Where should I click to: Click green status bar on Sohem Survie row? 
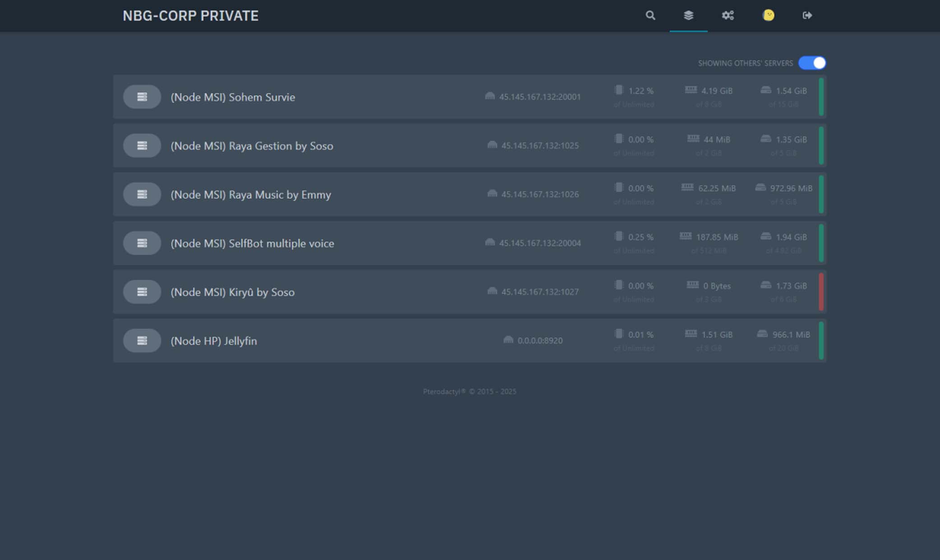(821, 97)
